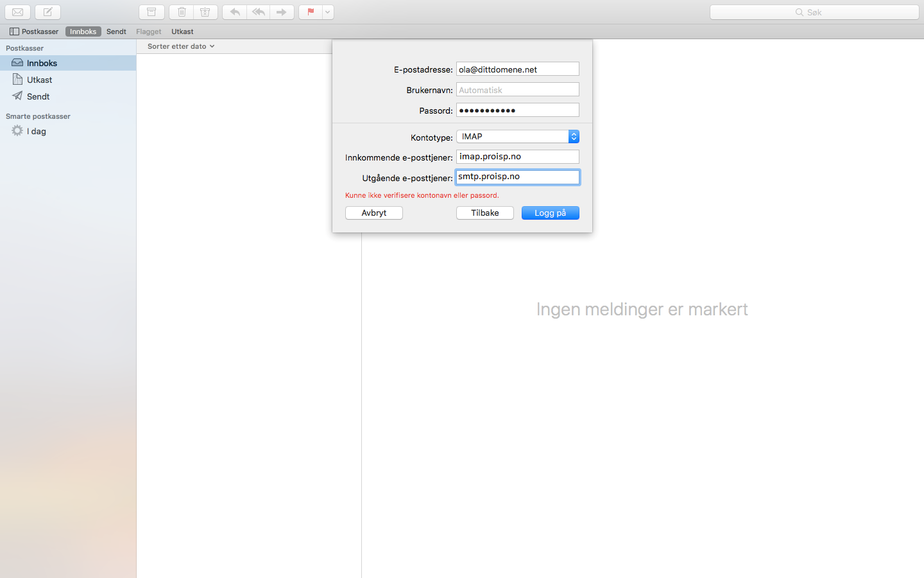Click the forward arrow icon
Image resolution: width=924 pixels, height=578 pixels.
pos(282,12)
